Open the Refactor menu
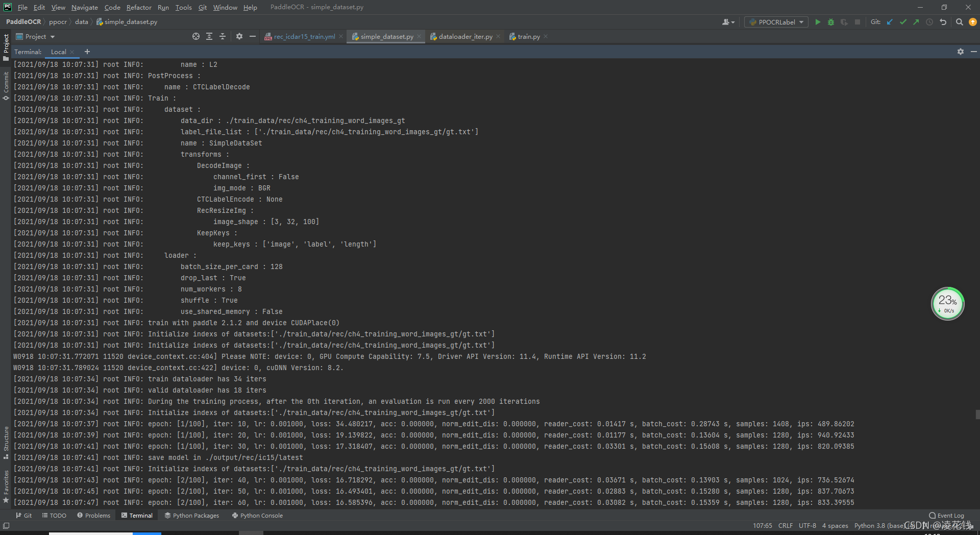This screenshot has height=535, width=980. pos(139,7)
